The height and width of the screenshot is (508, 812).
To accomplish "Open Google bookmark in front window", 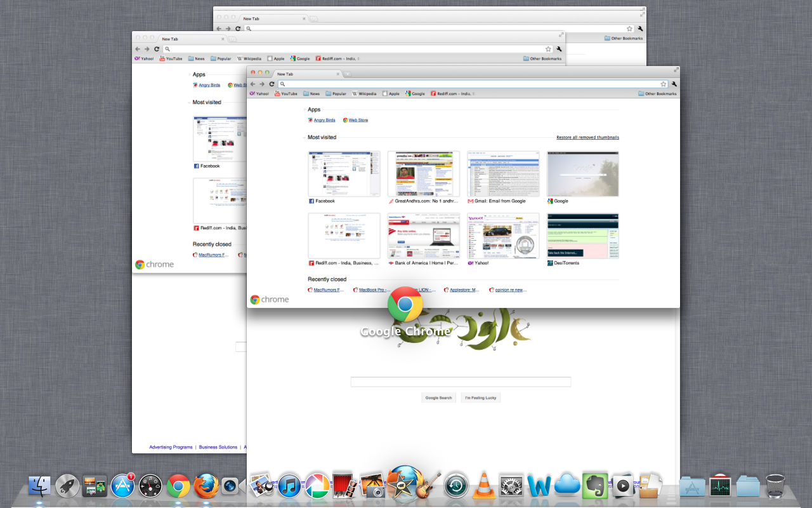I will (416, 93).
